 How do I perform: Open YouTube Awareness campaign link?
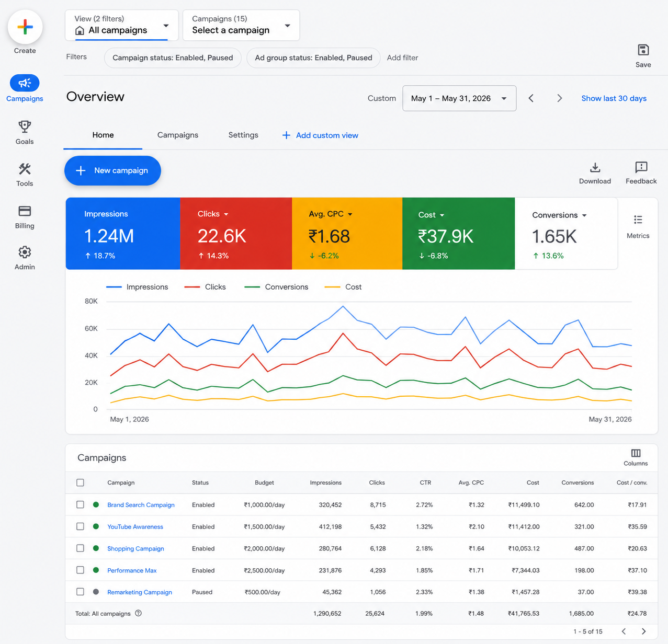[x=135, y=526]
